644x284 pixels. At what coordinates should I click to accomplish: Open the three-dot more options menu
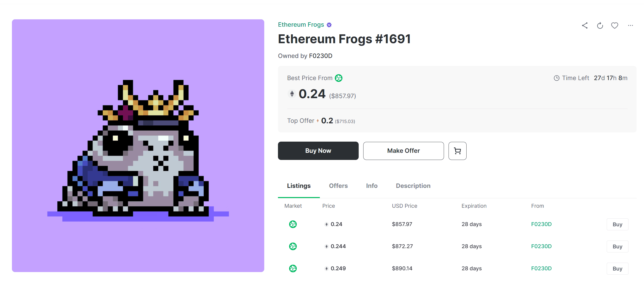631,25
